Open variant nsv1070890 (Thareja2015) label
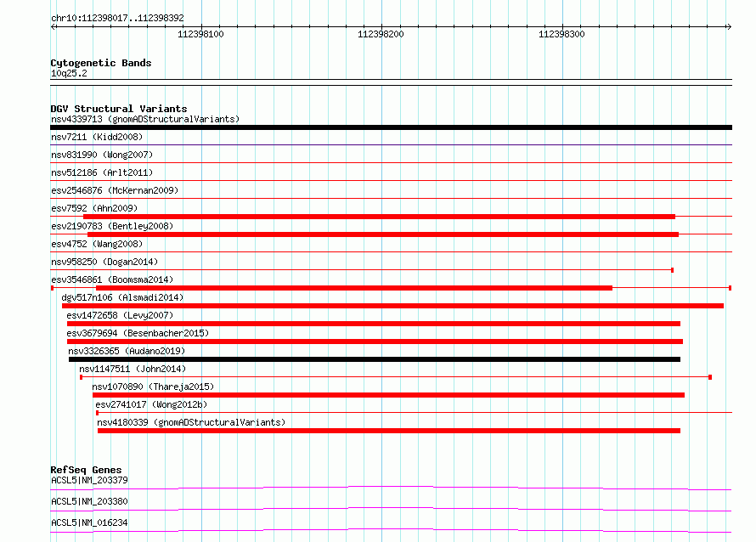The height and width of the screenshot is (542, 756). [153, 387]
